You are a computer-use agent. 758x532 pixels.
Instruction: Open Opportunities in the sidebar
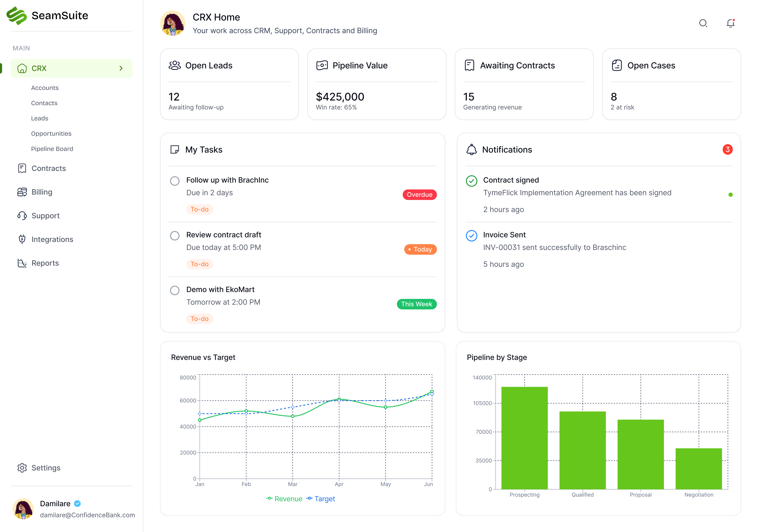click(x=51, y=134)
